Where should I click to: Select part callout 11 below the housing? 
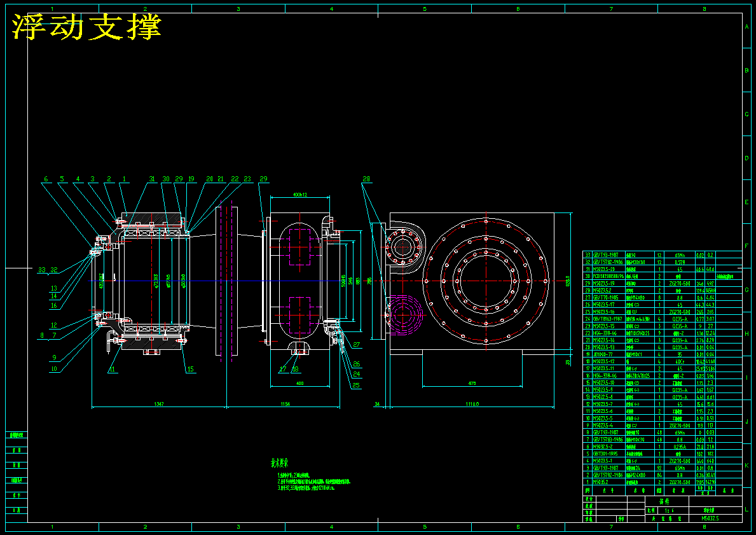pyautogui.click(x=113, y=370)
